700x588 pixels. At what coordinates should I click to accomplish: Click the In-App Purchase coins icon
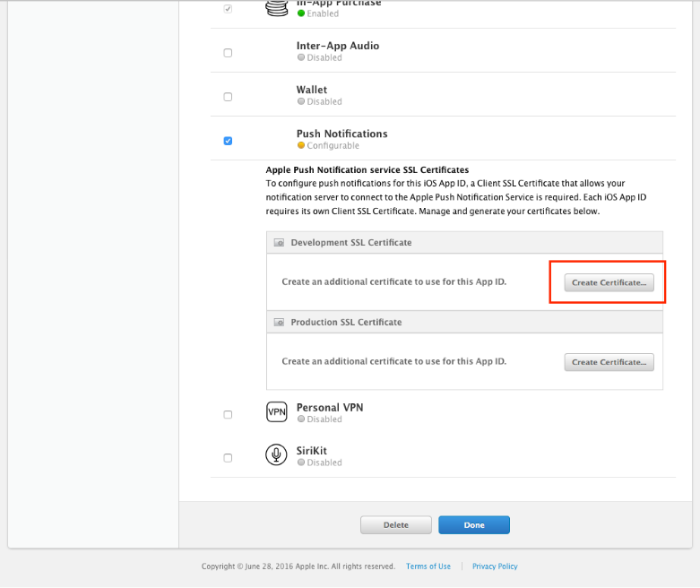[276, 7]
